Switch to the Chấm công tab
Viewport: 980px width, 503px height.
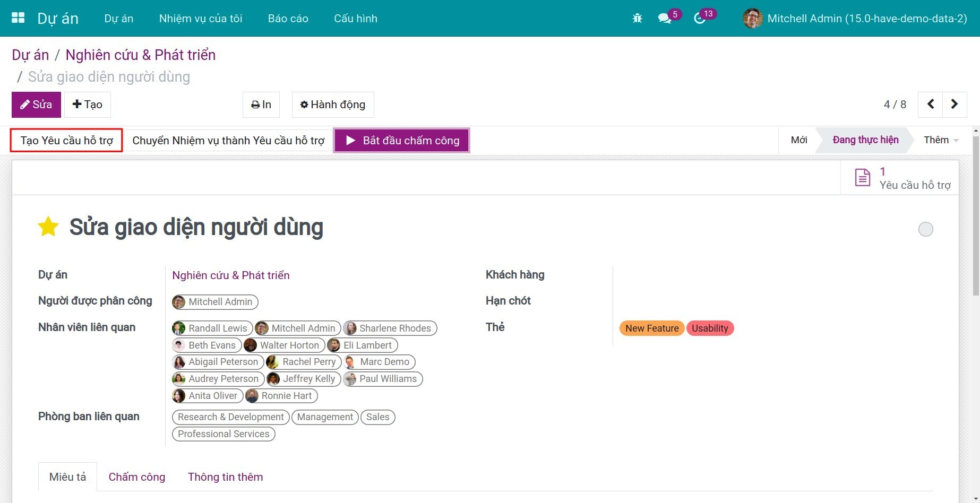coord(136,477)
